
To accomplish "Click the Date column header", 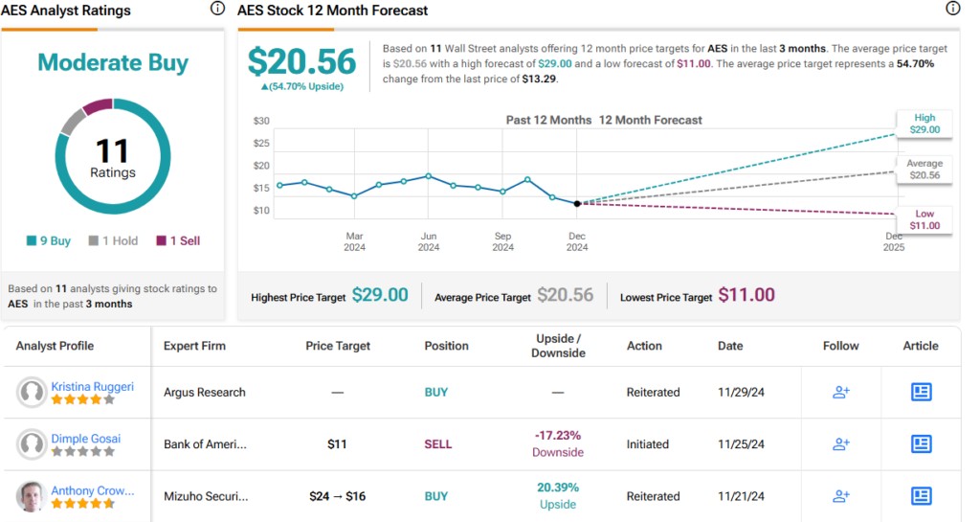I will 730,346.
